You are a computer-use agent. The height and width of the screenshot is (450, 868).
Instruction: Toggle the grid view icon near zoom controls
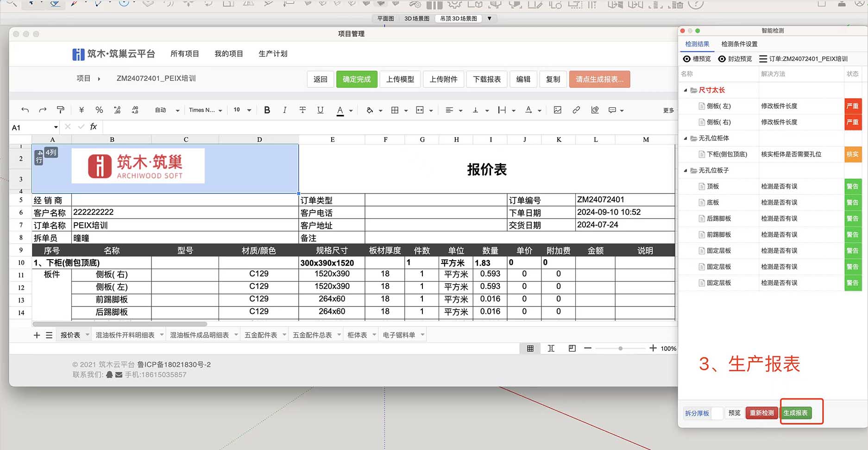(530, 348)
